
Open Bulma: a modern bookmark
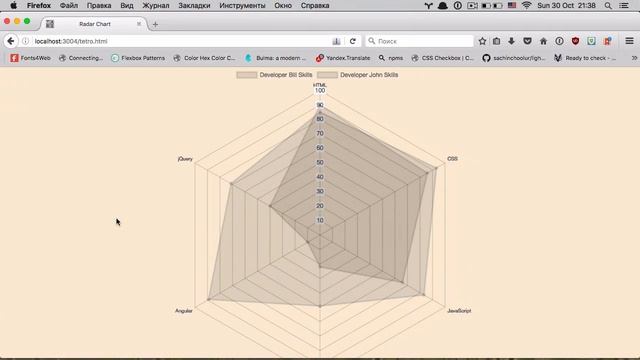click(275, 58)
